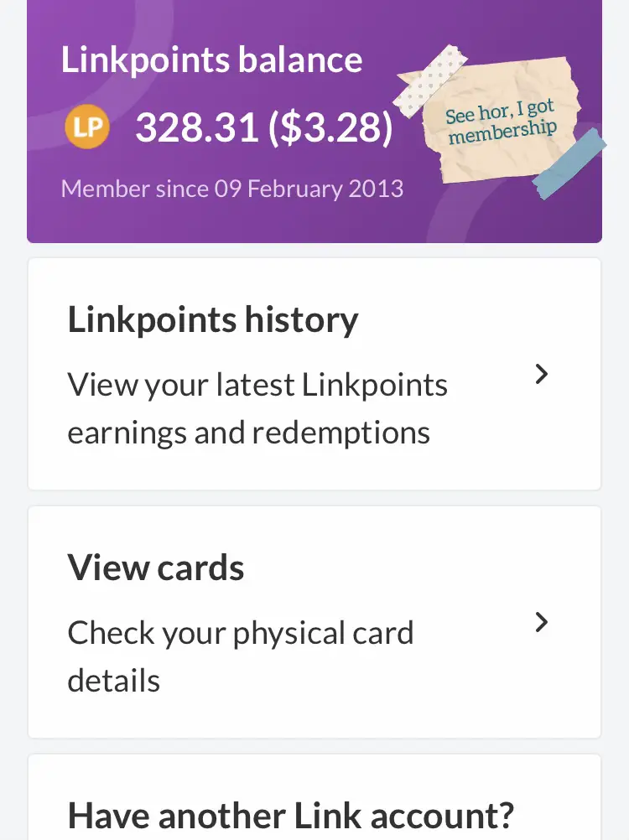The height and width of the screenshot is (840, 629).
Task: Tap 'Have another Link account?' card
Action: pyautogui.click(x=291, y=813)
